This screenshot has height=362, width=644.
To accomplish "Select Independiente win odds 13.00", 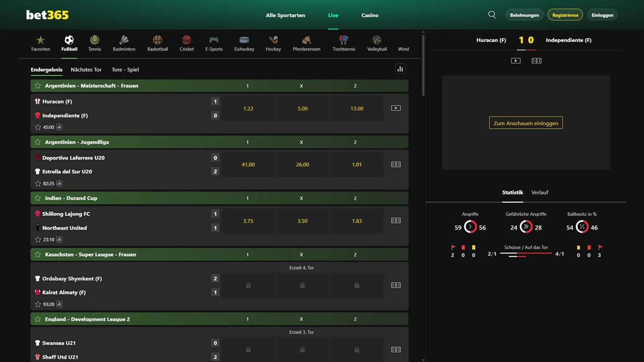I will (x=356, y=108).
